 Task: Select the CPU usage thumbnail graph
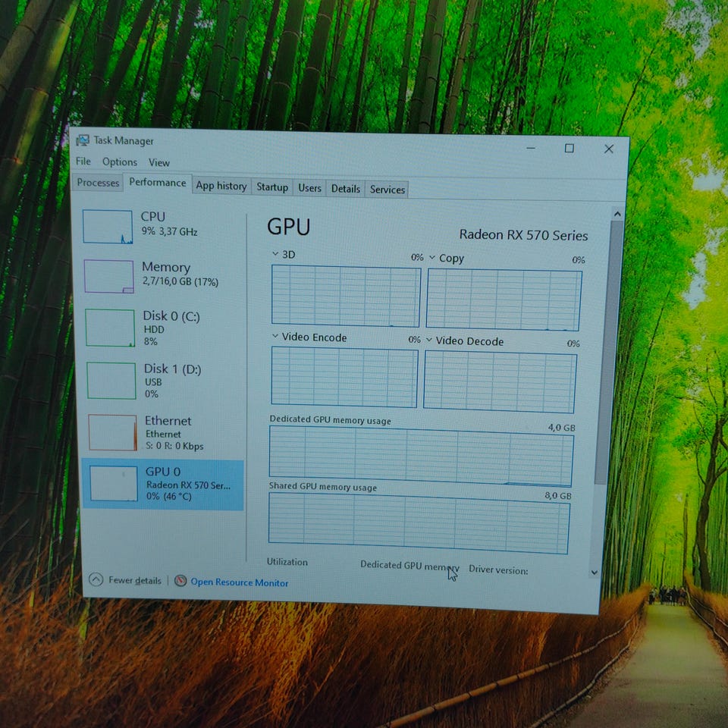point(108,227)
